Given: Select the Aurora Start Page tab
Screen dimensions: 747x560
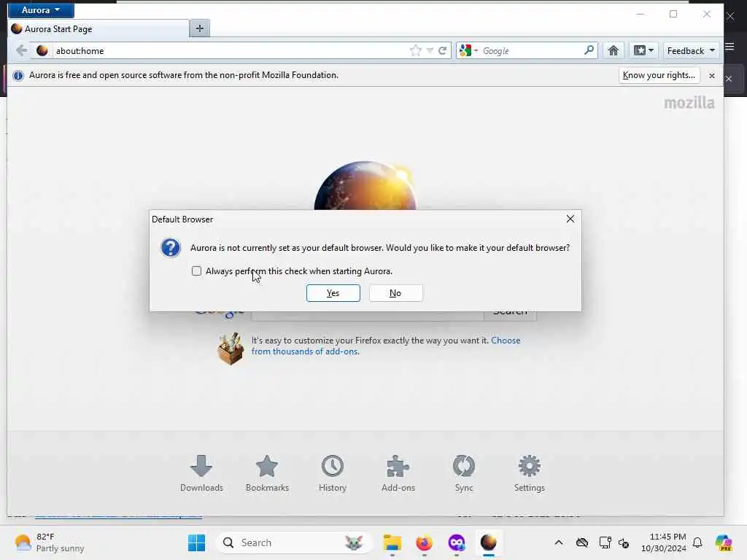Looking at the screenshot, I should (99, 29).
